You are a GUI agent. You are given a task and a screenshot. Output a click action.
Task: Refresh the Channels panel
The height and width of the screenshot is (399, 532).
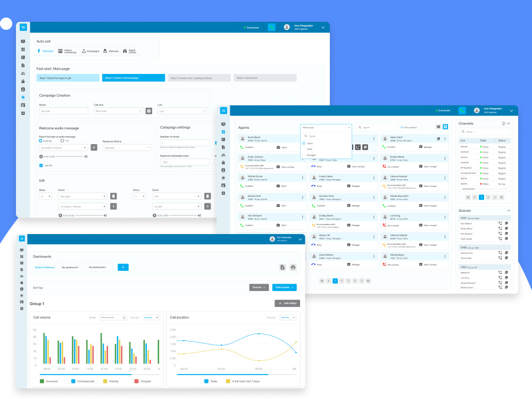(503, 123)
